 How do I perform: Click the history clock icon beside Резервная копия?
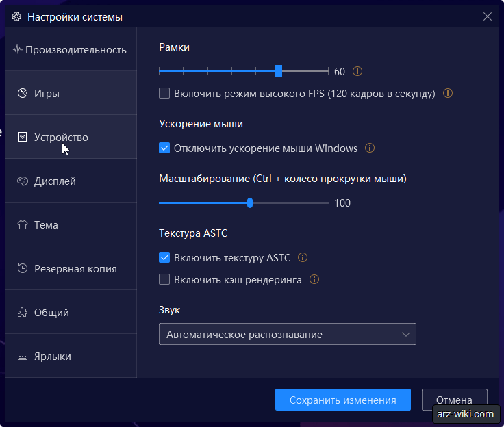(23, 268)
